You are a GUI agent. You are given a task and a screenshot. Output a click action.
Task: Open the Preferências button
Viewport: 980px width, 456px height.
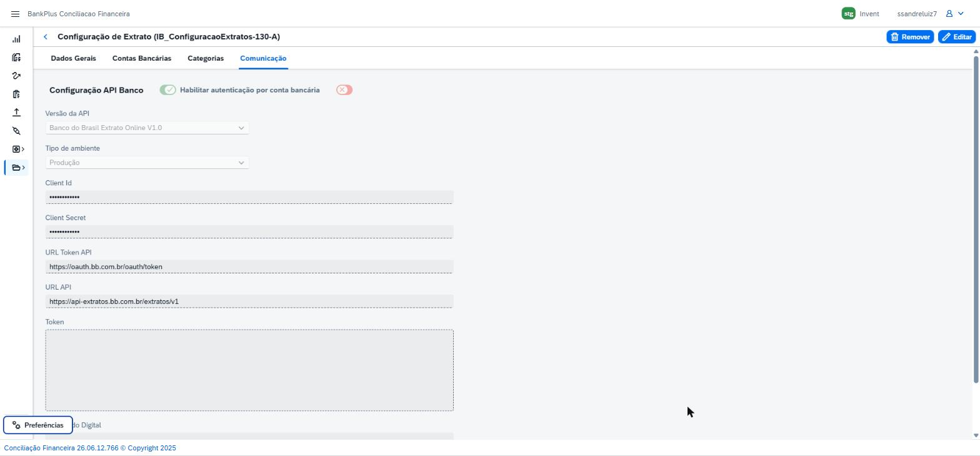tap(38, 425)
